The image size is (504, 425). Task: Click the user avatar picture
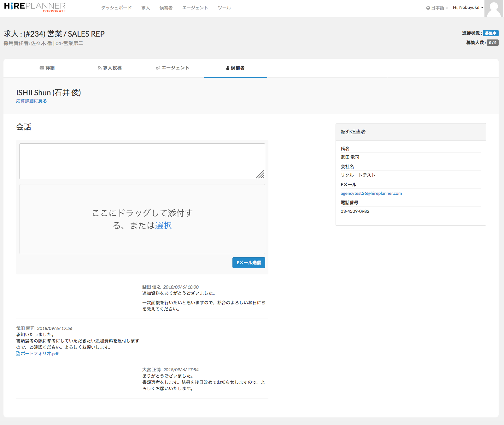click(x=494, y=9)
